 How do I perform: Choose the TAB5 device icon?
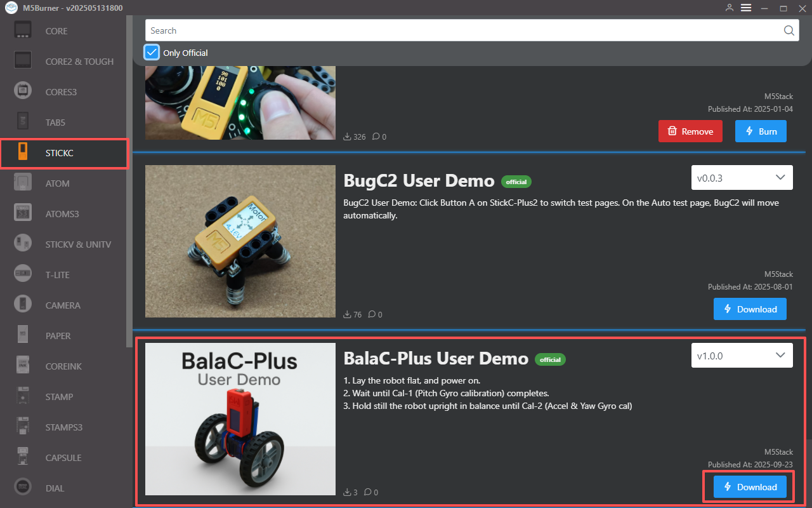(x=23, y=122)
